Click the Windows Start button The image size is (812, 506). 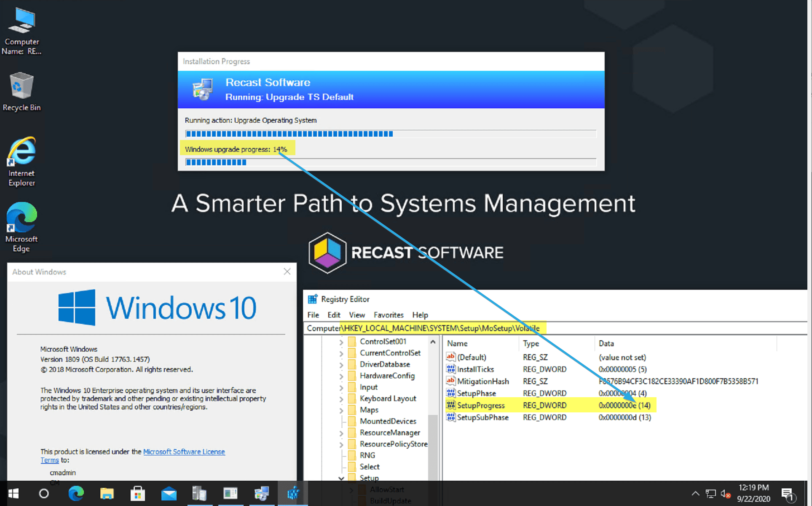tap(13, 493)
